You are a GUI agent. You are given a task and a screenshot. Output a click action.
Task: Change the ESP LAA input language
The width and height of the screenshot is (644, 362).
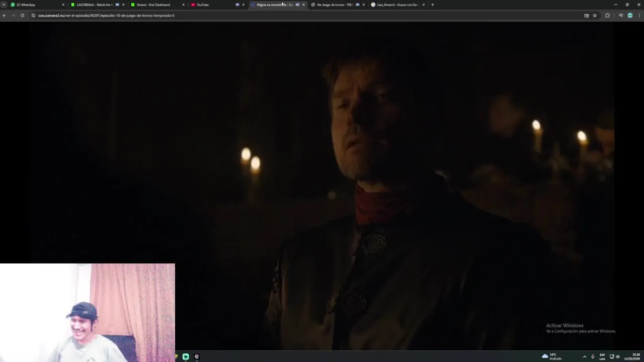click(602, 356)
